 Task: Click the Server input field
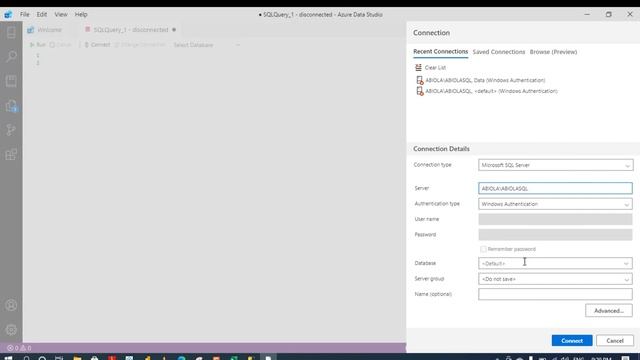(556, 188)
